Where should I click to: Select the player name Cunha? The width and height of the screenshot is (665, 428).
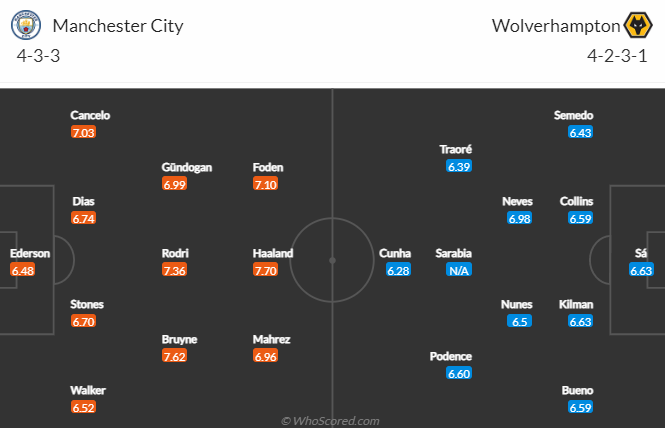395,253
